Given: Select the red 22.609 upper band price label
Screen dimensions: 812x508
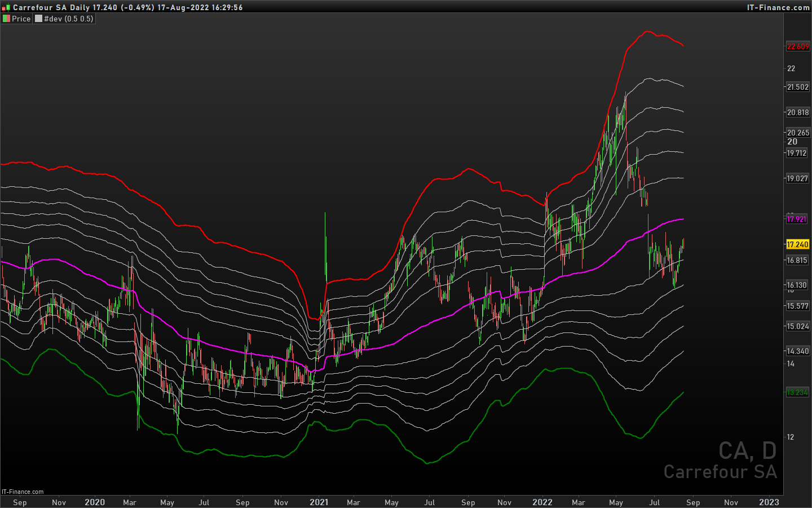Looking at the screenshot, I should click(x=798, y=47).
